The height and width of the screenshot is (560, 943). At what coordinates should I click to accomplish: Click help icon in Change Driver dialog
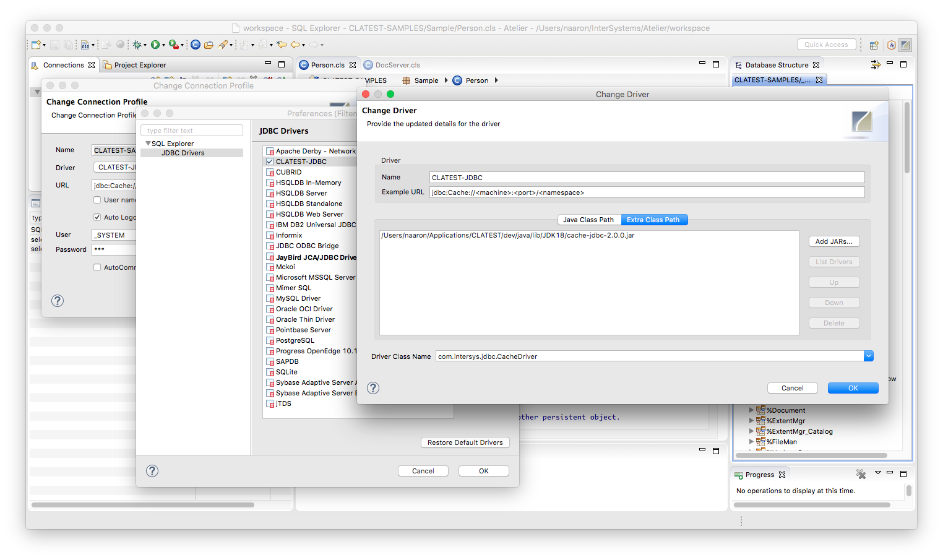point(373,388)
